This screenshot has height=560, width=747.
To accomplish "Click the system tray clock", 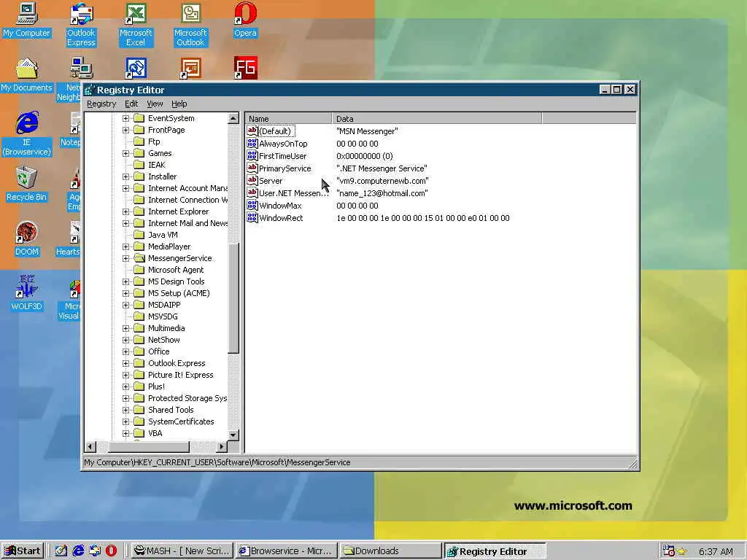I will 716,551.
